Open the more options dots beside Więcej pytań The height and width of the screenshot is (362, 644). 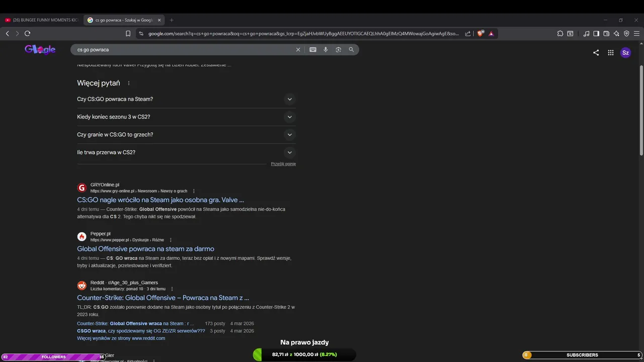tap(129, 83)
